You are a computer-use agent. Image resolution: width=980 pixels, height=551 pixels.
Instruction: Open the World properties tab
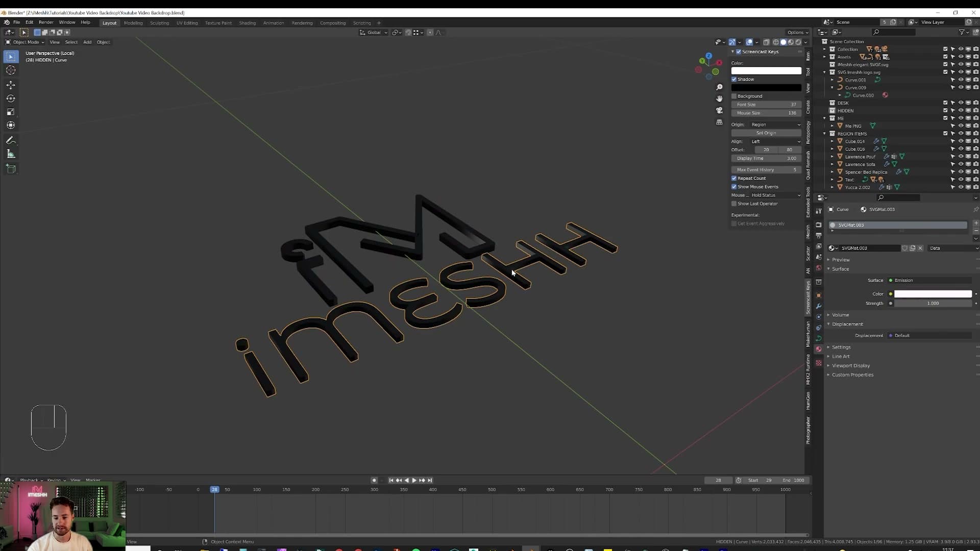(x=819, y=268)
